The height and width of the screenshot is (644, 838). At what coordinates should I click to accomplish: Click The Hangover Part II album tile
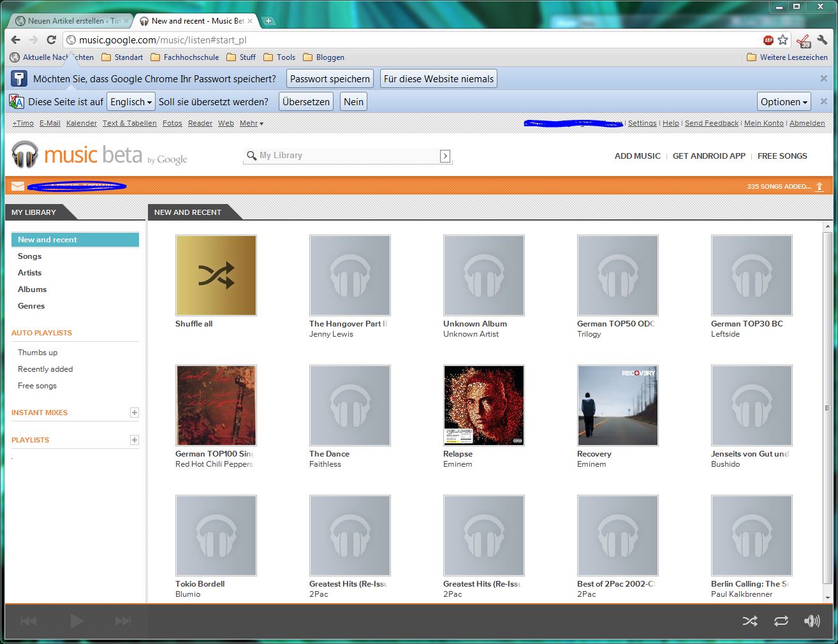[x=349, y=275]
